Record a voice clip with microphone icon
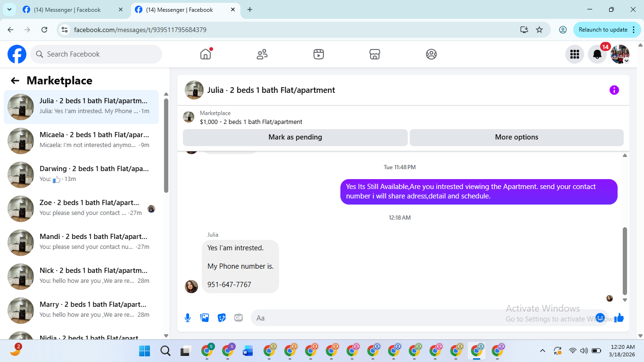The image size is (644, 362). pyautogui.click(x=188, y=318)
